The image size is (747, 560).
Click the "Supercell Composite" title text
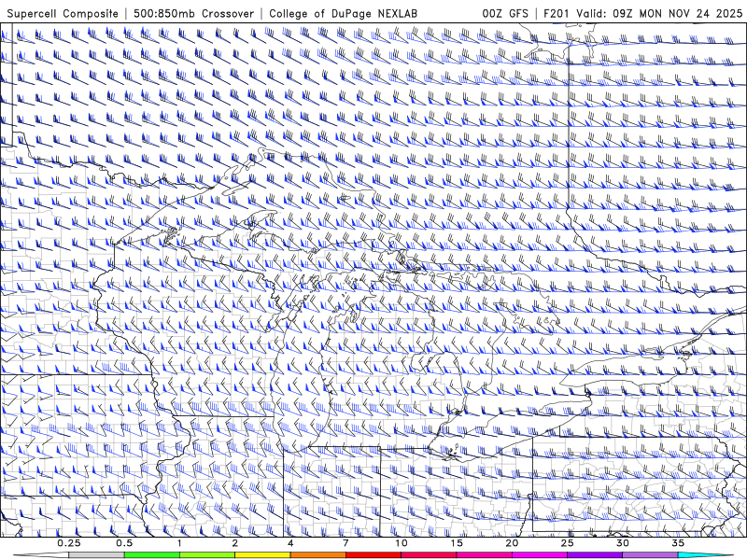[63, 13]
